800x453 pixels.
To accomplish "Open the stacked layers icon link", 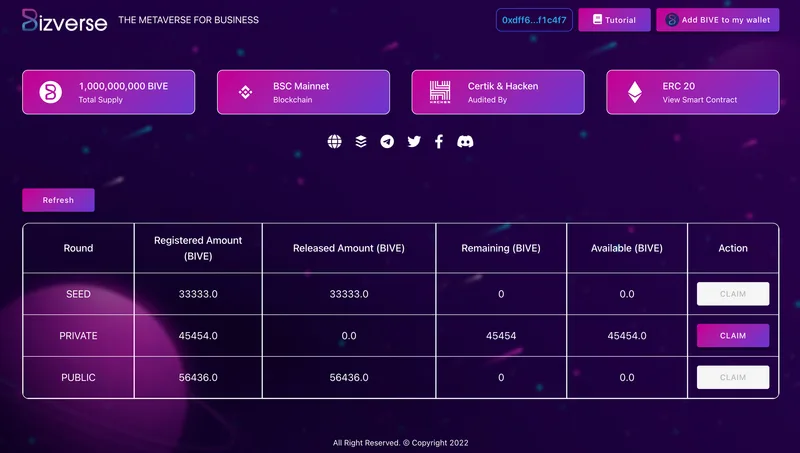I will click(361, 142).
